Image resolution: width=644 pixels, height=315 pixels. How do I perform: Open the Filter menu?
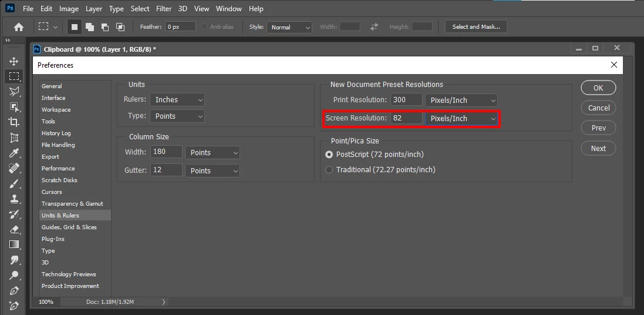click(x=164, y=8)
